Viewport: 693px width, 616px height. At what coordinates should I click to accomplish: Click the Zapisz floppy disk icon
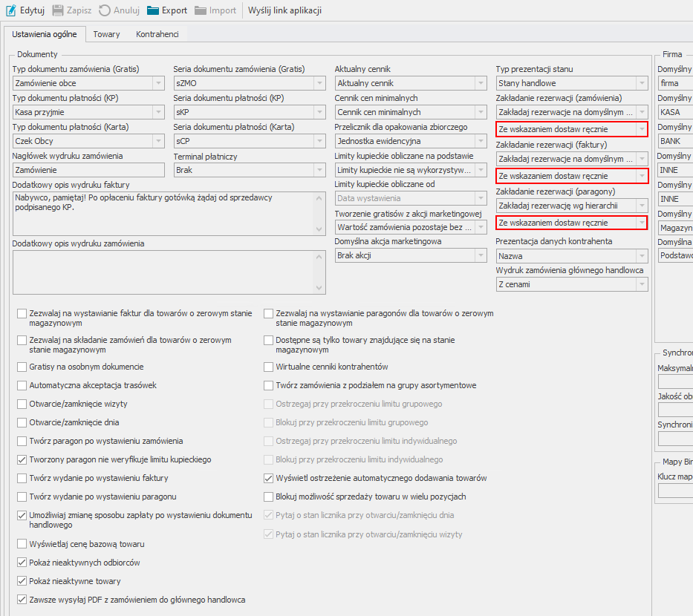coord(58,10)
